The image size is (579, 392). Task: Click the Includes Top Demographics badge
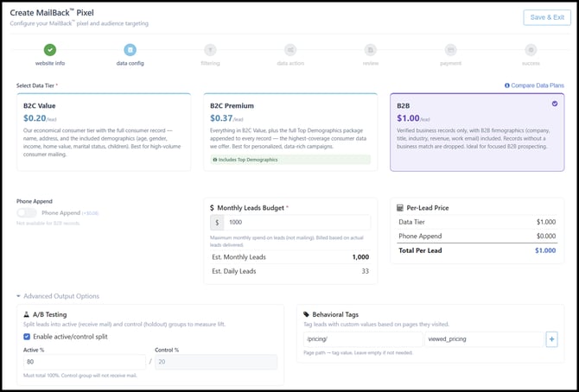[290, 160]
